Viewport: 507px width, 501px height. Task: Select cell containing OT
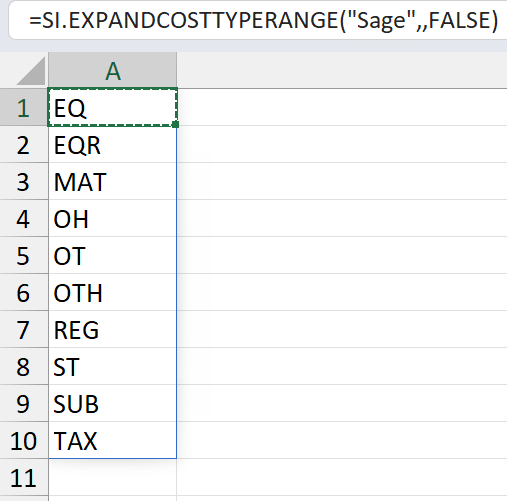coord(113,256)
